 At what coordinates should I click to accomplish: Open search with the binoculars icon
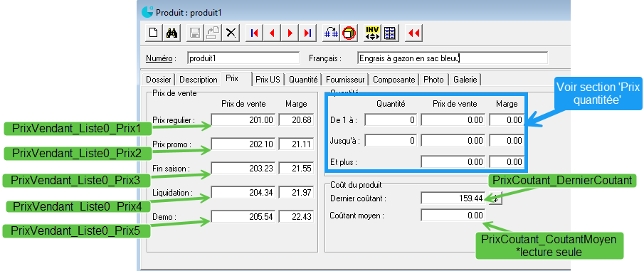(171, 33)
